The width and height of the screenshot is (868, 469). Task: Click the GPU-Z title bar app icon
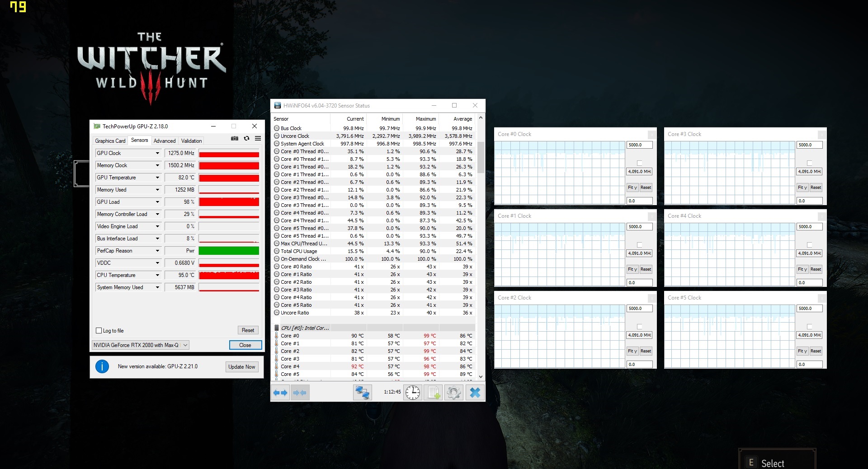pos(97,126)
